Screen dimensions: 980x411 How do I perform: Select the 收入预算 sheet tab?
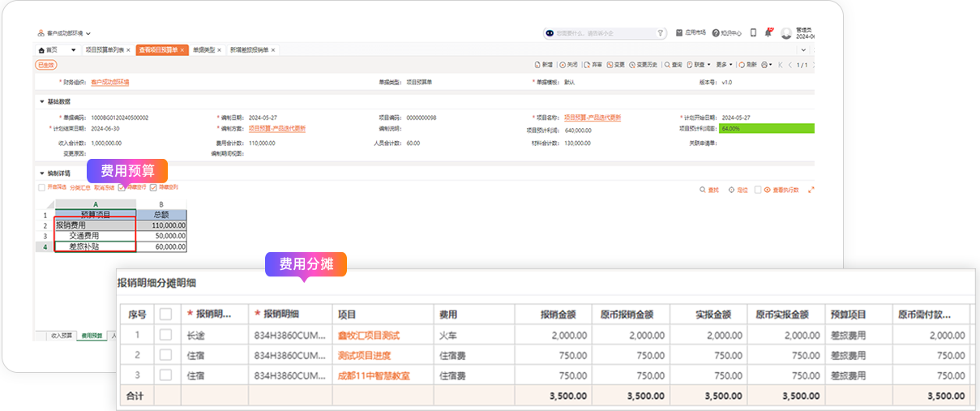62,335
